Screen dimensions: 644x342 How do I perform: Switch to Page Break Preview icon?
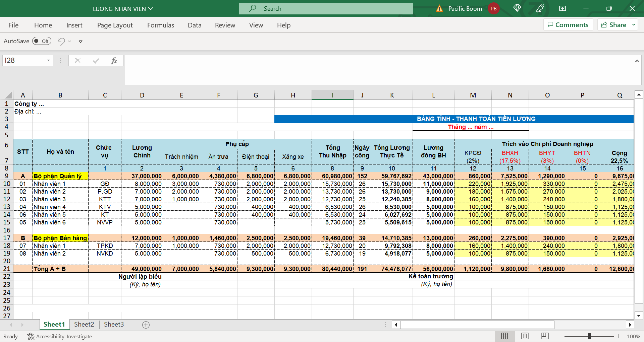[545, 336]
